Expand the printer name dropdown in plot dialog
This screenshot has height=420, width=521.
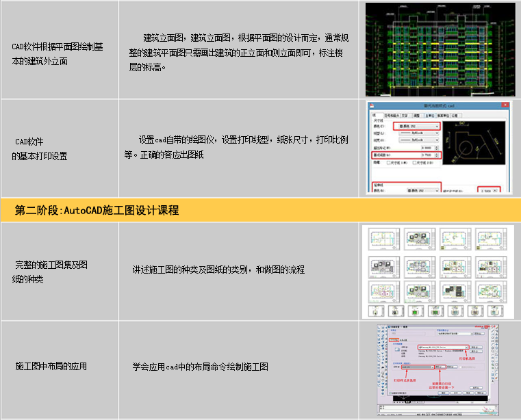[x=467, y=347]
